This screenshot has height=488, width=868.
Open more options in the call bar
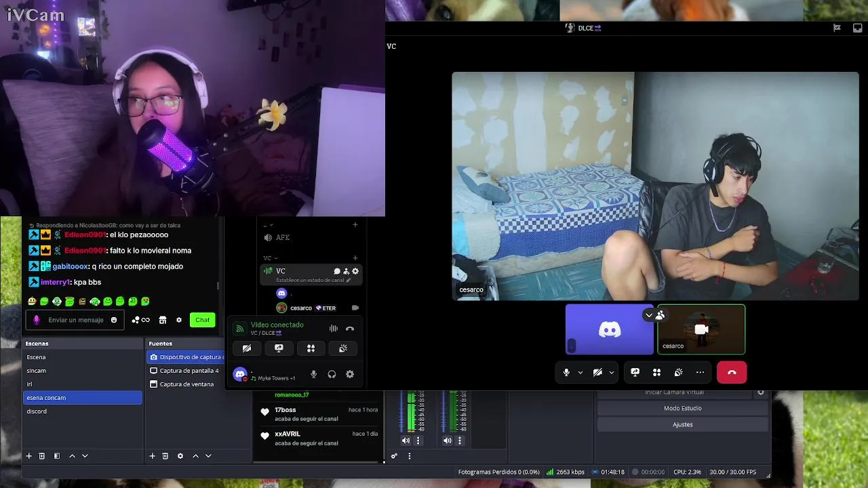[x=700, y=372]
